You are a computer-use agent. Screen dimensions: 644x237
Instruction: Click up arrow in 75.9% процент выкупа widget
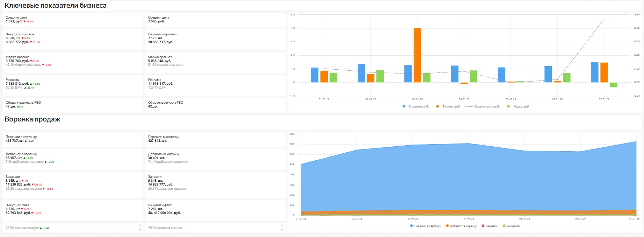coord(282,225)
